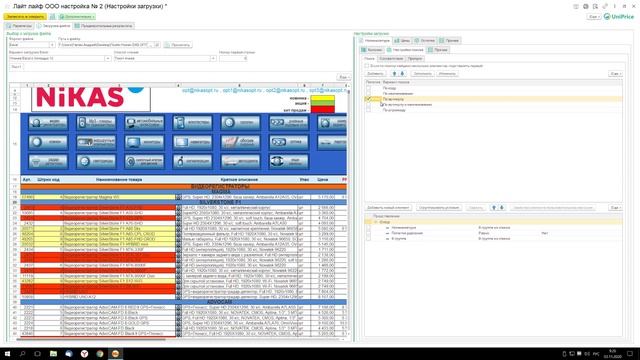Click the move-up arrow in the filter toolbar
Image resolution: width=640 pixels, height=360 pixels.
pyautogui.click(x=494, y=208)
